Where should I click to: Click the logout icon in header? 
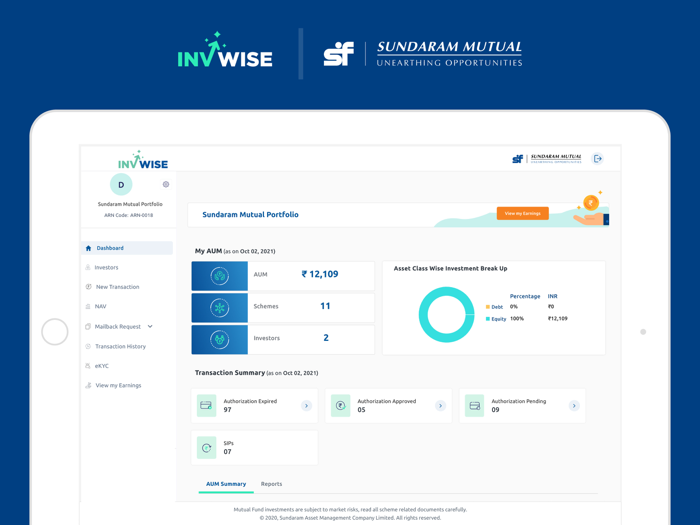coord(597,158)
